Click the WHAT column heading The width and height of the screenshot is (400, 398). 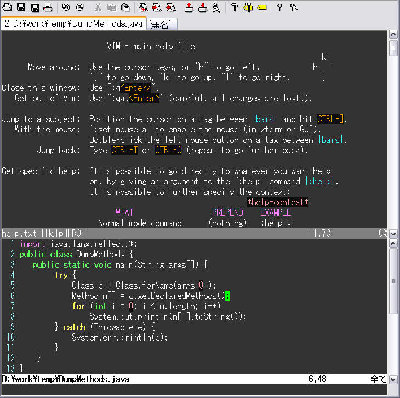click(x=124, y=212)
